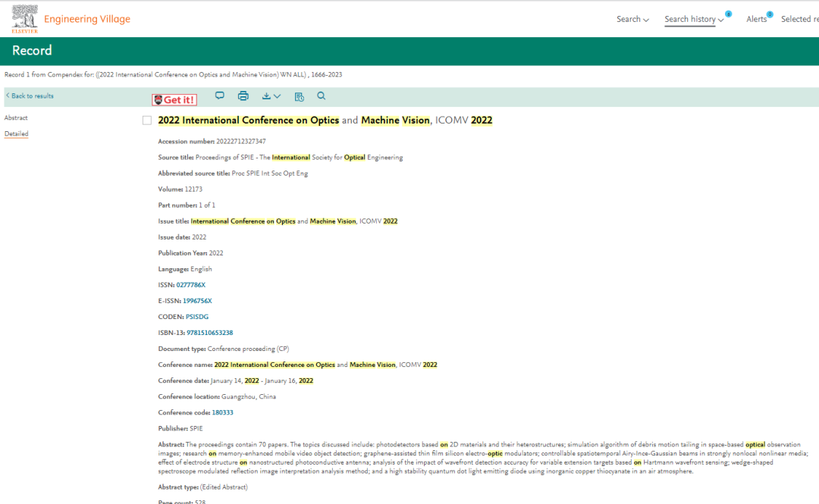Open the ISBN-13 9781510653238 link

tap(210, 333)
